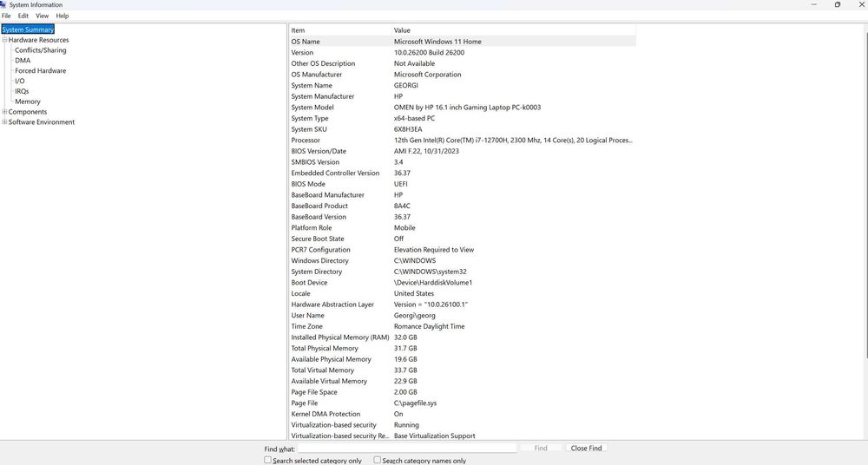This screenshot has height=465, width=868.
Task: Select Software Environment tree item
Action: pos(42,121)
